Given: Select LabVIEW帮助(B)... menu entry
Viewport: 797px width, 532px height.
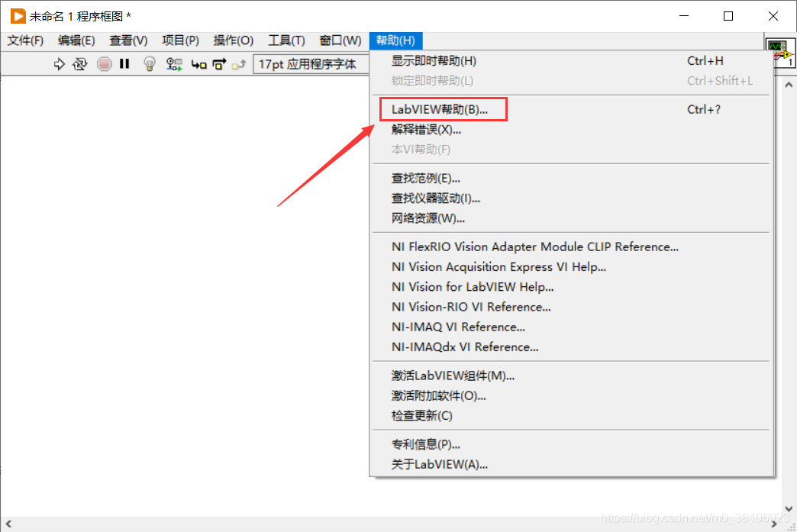Looking at the screenshot, I should pos(571,109).
